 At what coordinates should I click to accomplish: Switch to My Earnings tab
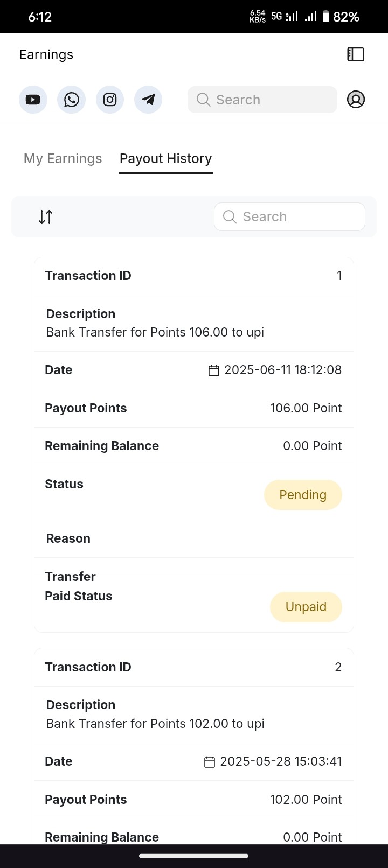63,159
